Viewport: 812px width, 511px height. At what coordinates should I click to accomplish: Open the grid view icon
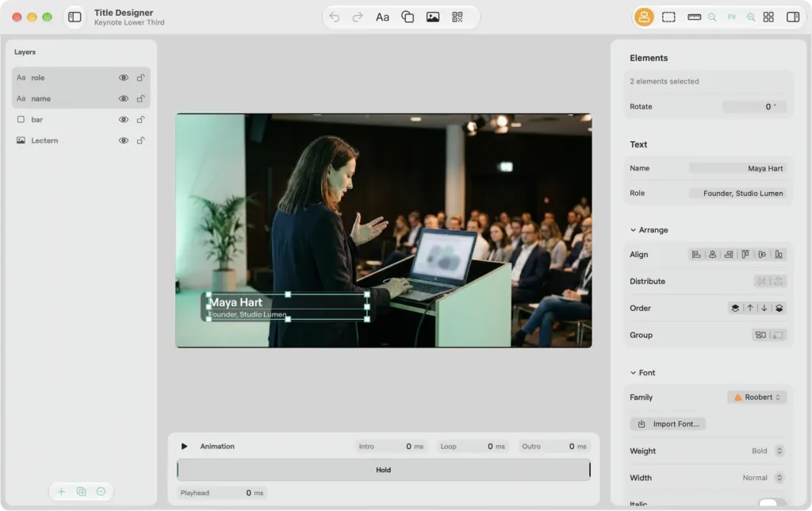(768, 17)
